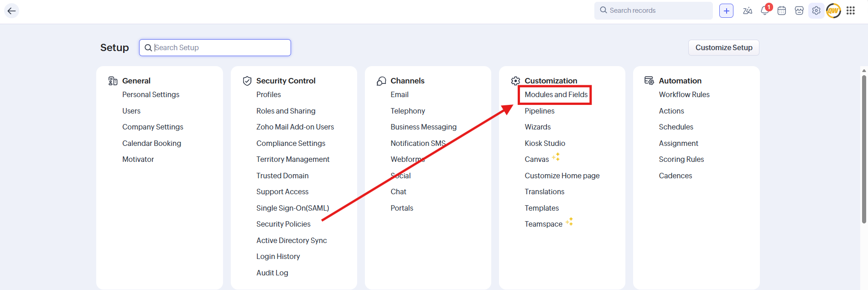868x290 pixels.
Task: Open Cadences
Action: click(676, 176)
